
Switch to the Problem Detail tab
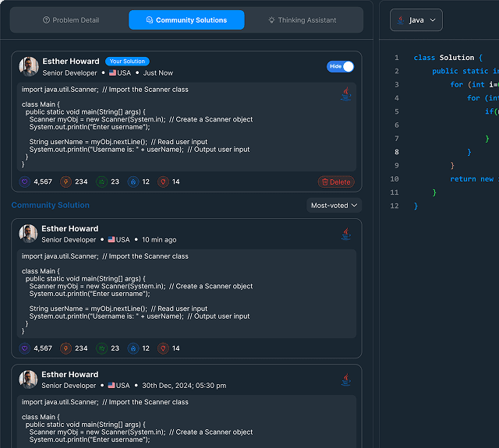71,20
